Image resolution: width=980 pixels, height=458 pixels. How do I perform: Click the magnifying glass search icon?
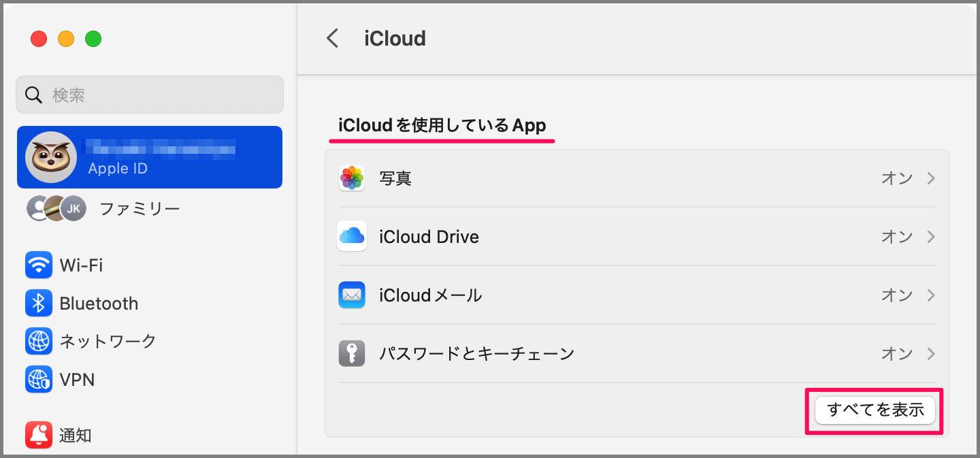coord(34,95)
